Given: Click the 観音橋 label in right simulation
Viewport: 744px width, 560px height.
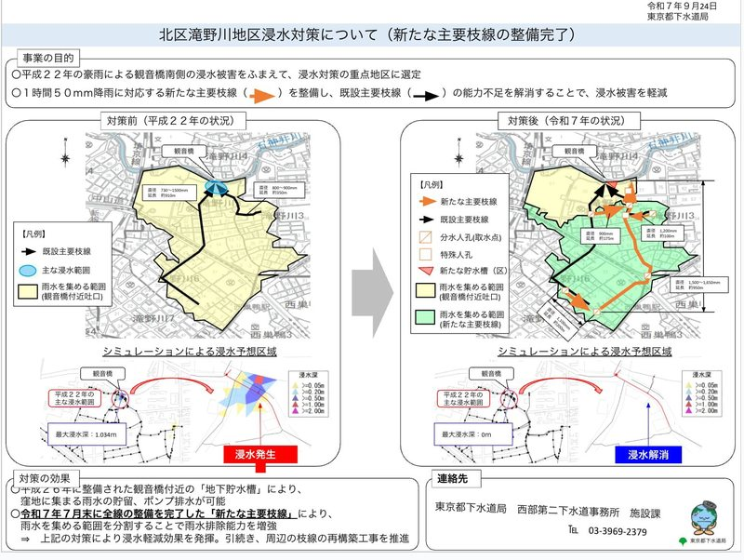Looking at the screenshot, I should pos(491,374).
